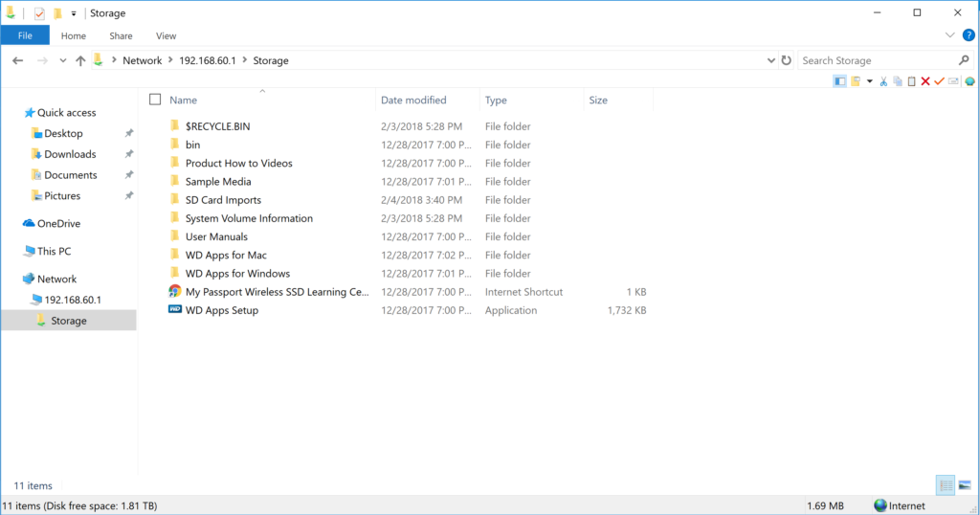Open the View ribbon tab
The width and height of the screenshot is (980, 515).
coord(166,35)
